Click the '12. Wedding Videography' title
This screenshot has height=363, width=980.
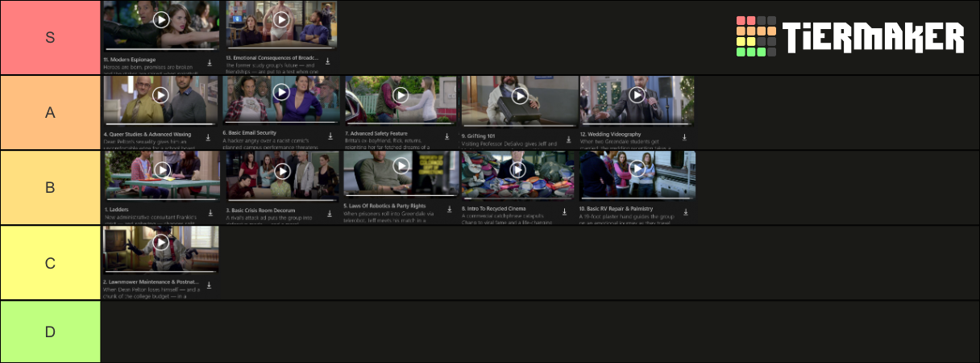pos(611,134)
